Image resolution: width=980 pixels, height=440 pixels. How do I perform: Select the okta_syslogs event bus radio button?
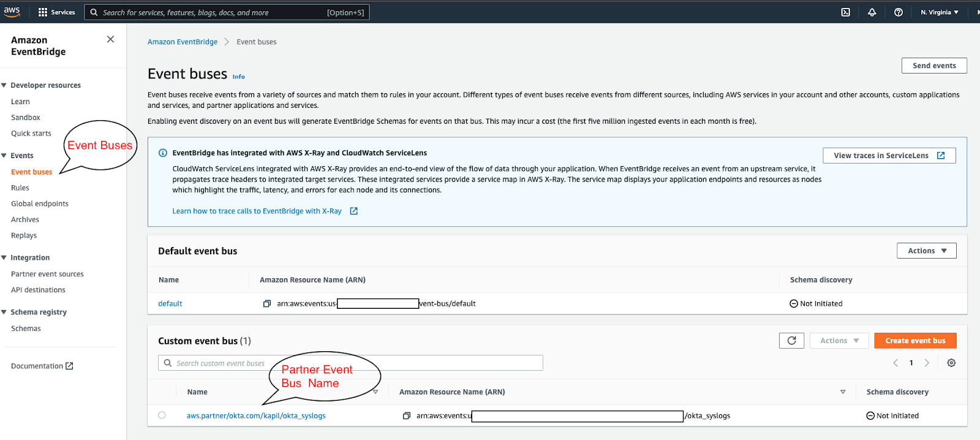(x=162, y=415)
